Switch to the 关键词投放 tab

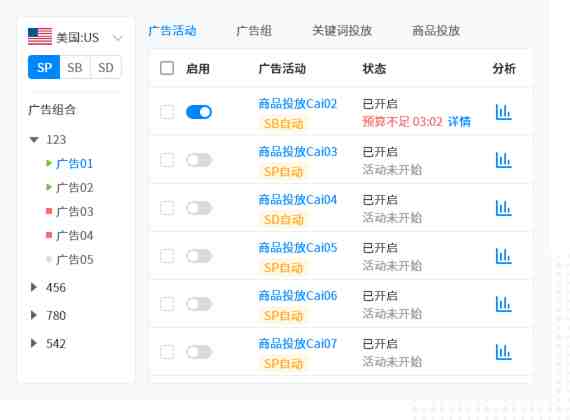tap(342, 31)
